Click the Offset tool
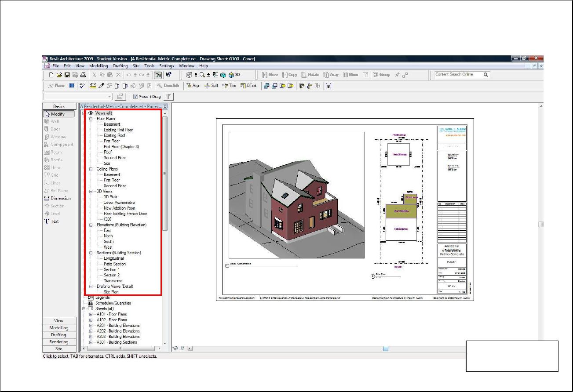Screen dimensions: 573x392 [x=248, y=86]
